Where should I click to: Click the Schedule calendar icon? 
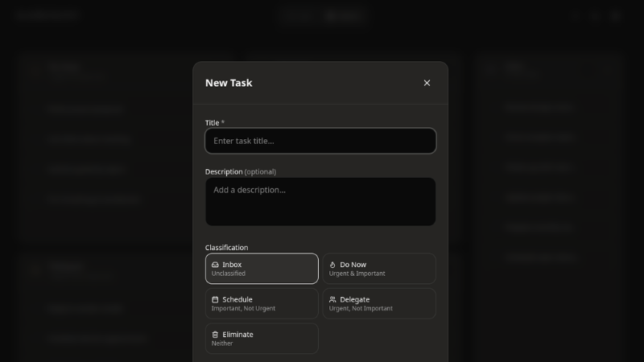click(x=215, y=299)
